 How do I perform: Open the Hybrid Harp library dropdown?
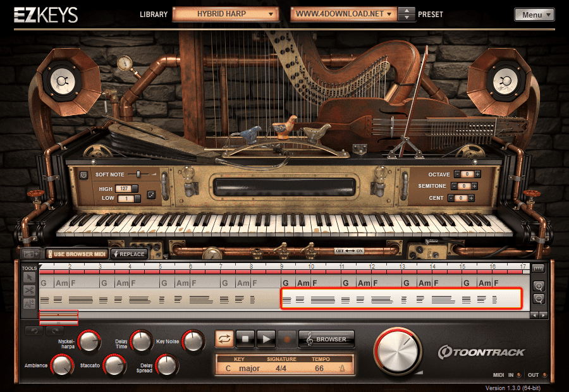[x=225, y=14]
